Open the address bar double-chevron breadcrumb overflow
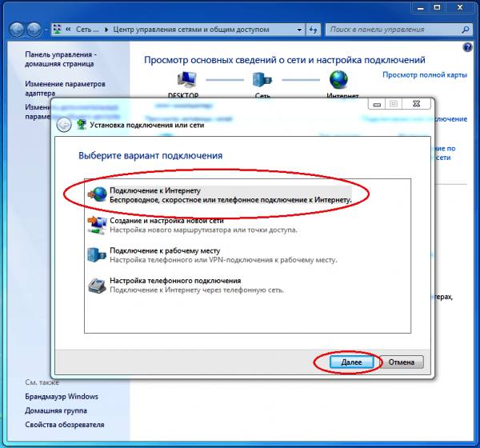 [68, 30]
